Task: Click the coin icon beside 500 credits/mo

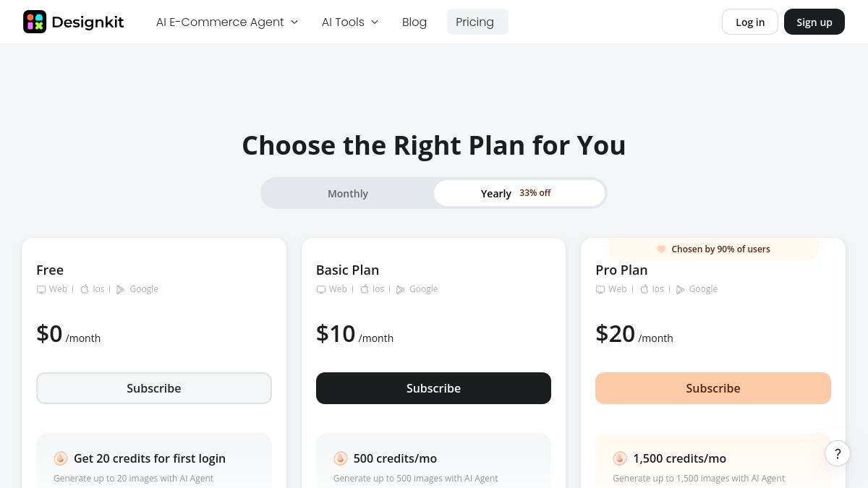Action: coord(341,458)
